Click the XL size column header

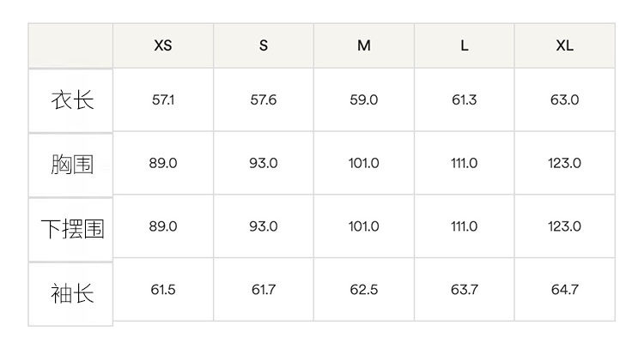click(564, 46)
